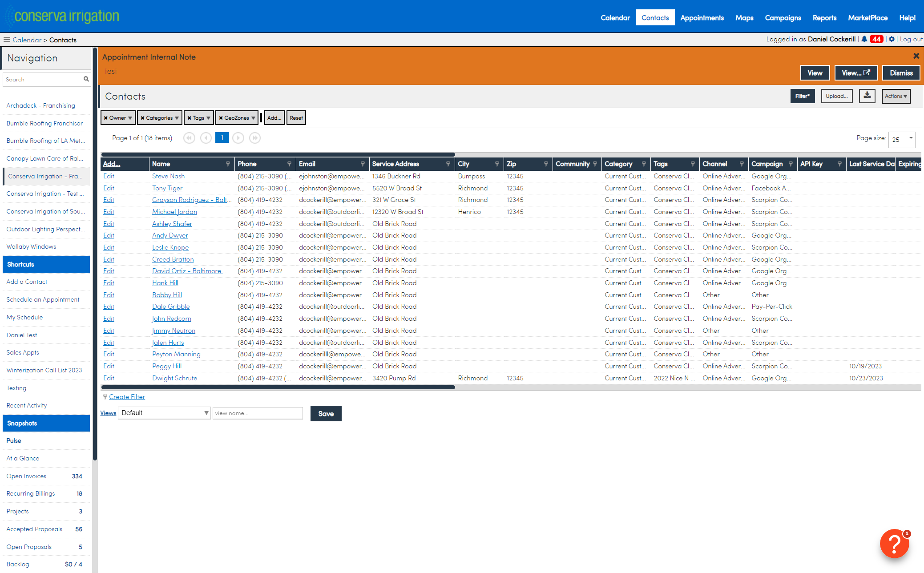Open the Campaigns menu

click(x=783, y=18)
